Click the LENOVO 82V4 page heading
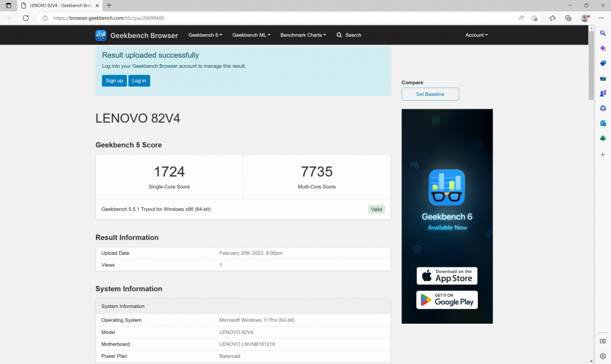 pos(137,118)
